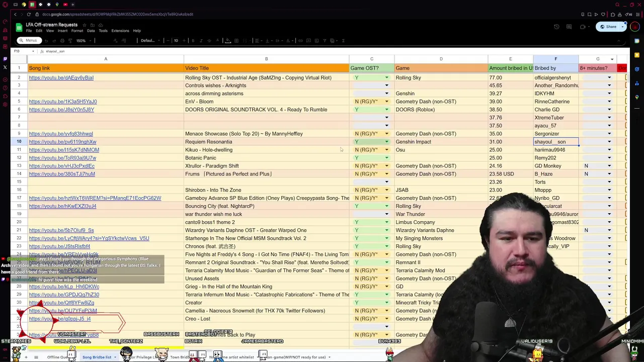The width and height of the screenshot is (644, 362).
Task: Open version history clock icon
Action: click(x=556, y=27)
